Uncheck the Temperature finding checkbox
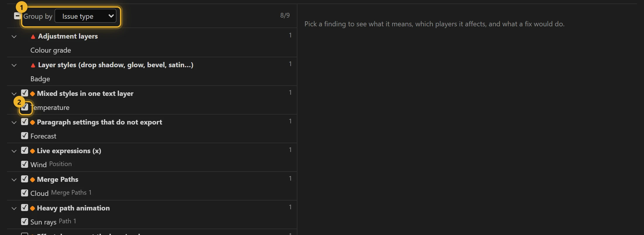 pyautogui.click(x=25, y=107)
